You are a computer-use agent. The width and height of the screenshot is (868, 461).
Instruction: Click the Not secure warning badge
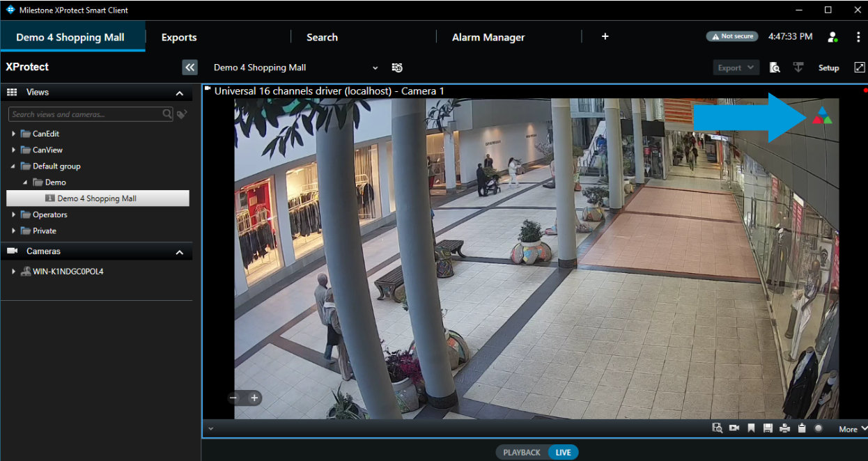731,36
